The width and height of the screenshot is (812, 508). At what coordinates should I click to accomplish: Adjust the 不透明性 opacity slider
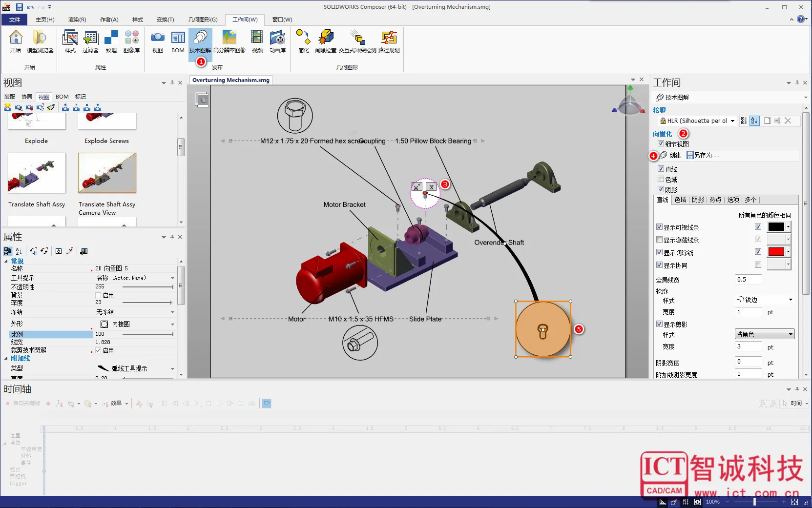(x=148, y=287)
